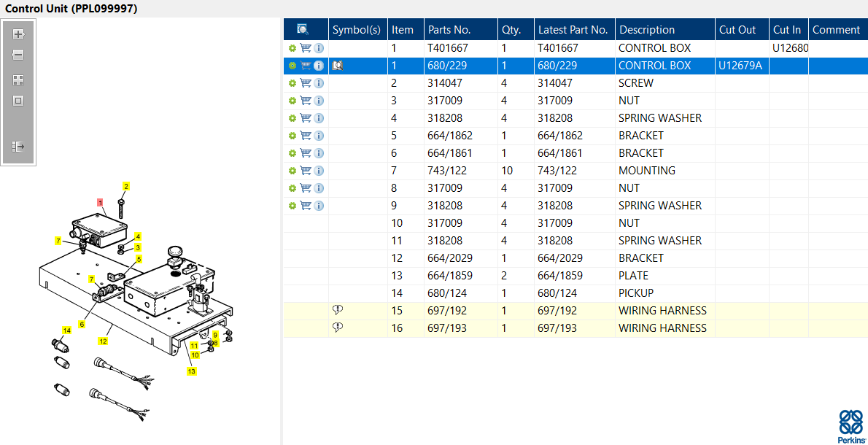Zoom out the diagram with minus icon
Viewport: 868px width, 445px height.
tap(18, 55)
